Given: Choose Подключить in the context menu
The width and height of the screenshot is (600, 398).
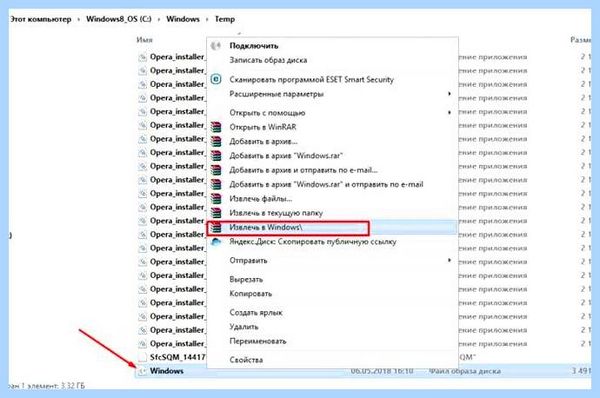Looking at the screenshot, I should [x=254, y=46].
